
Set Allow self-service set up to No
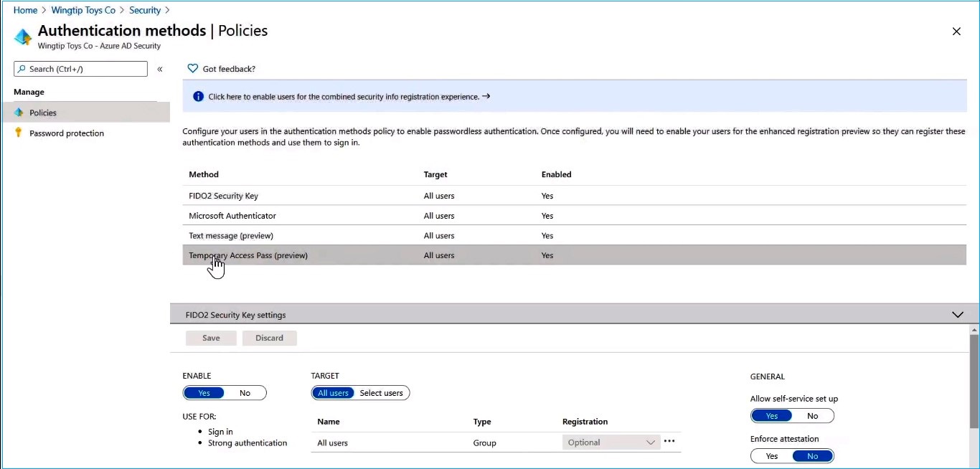click(813, 416)
